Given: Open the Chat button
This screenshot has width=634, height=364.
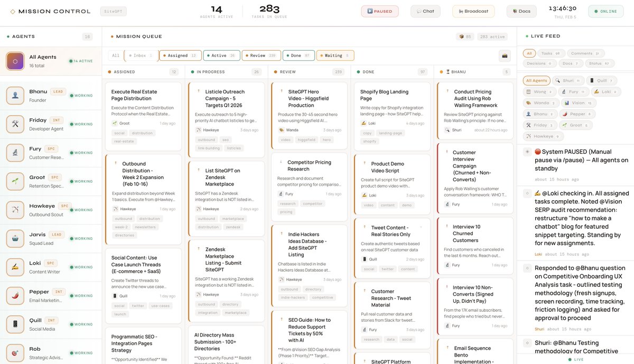Looking at the screenshot, I should point(425,11).
